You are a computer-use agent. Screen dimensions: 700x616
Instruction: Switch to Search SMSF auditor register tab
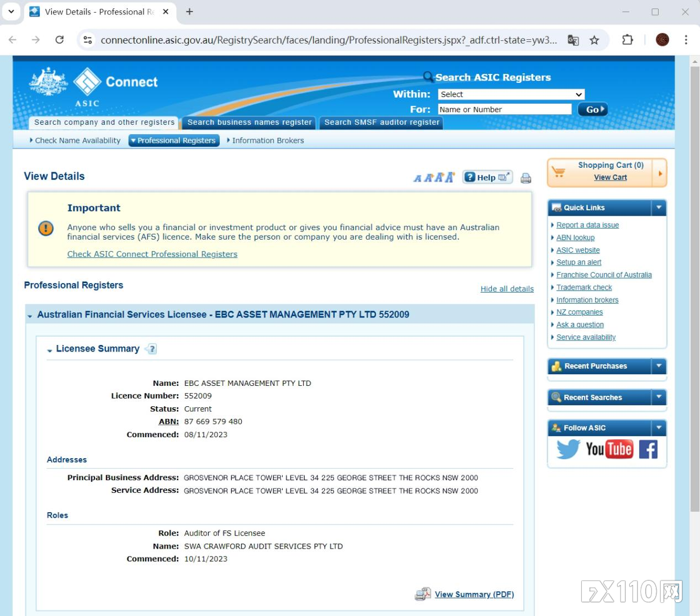pyautogui.click(x=382, y=123)
